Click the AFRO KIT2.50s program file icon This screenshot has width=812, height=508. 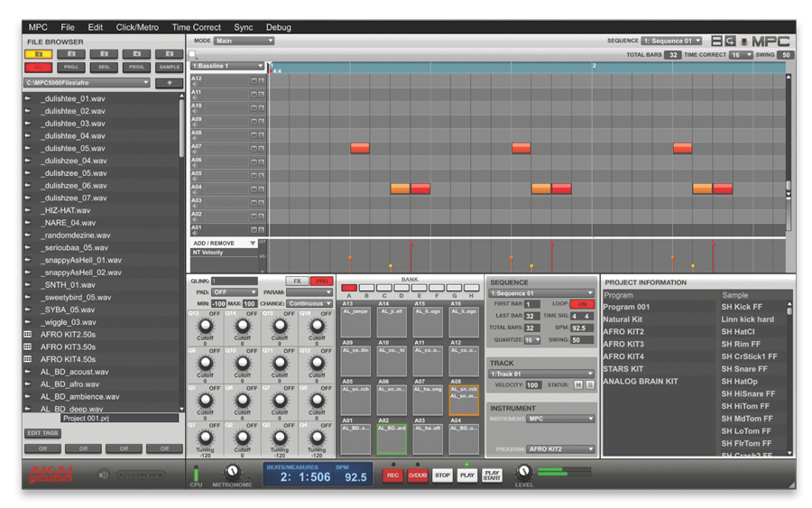point(28,335)
